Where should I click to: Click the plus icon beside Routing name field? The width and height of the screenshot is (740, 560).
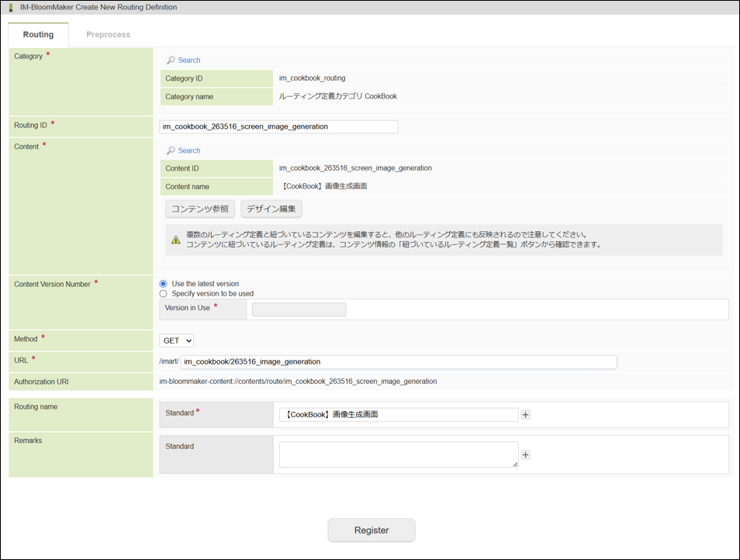pyautogui.click(x=525, y=415)
